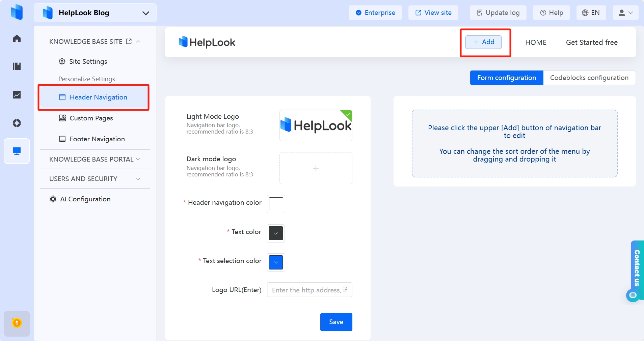Open the knowledge base book icon in sidebar
The width and height of the screenshot is (644, 341).
click(x=17, y=66)
